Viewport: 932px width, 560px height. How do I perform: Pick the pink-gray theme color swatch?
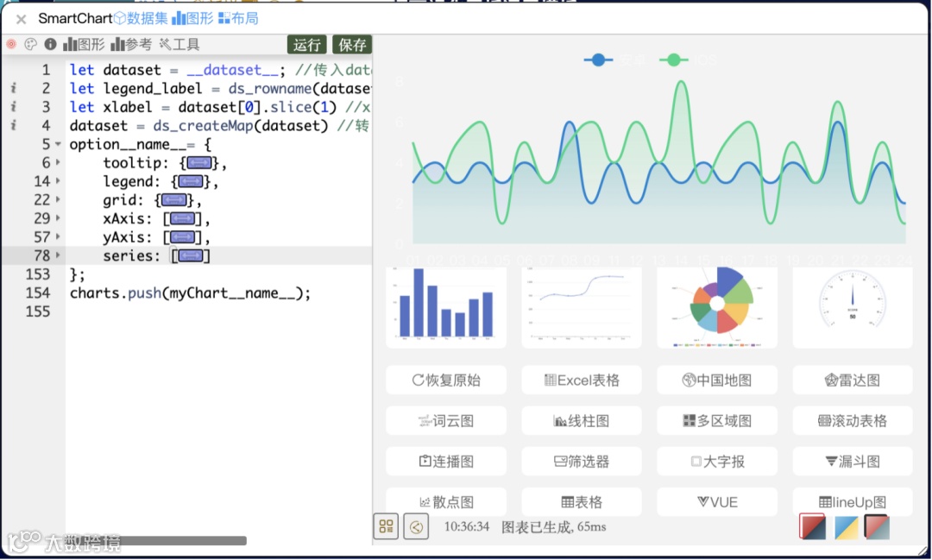tap(876, 526)
